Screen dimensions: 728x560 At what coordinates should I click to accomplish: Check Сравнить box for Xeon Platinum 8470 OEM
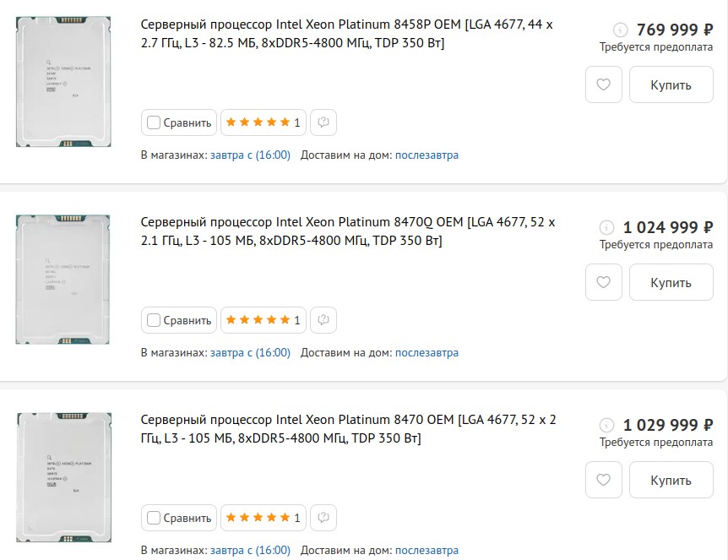pyautogui.click(x=153, y=518)
